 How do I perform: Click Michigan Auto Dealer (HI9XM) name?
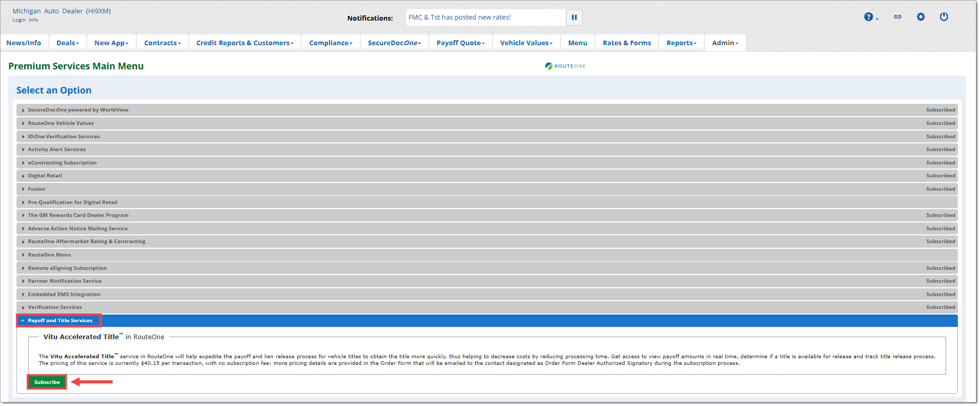(62, 11)
